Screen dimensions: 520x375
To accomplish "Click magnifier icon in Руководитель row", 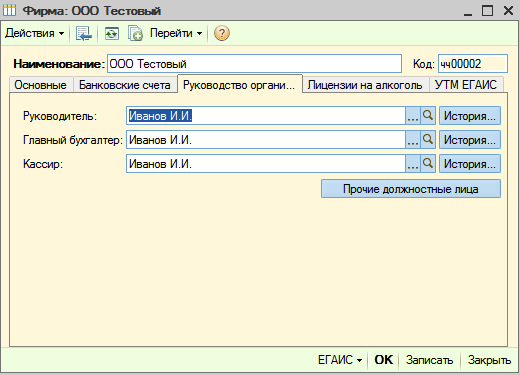I will coord(428,116).
